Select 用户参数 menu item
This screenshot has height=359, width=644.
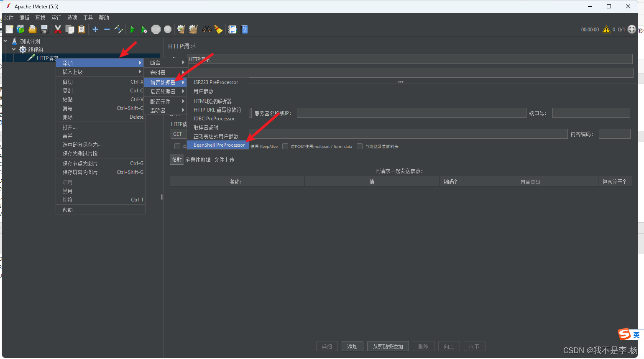tap(218, 91)
